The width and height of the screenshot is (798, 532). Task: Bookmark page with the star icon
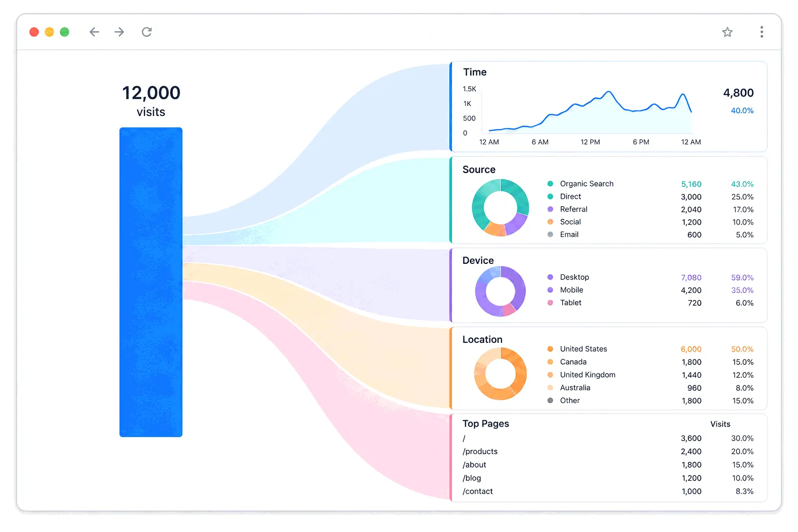coord(727,32)
